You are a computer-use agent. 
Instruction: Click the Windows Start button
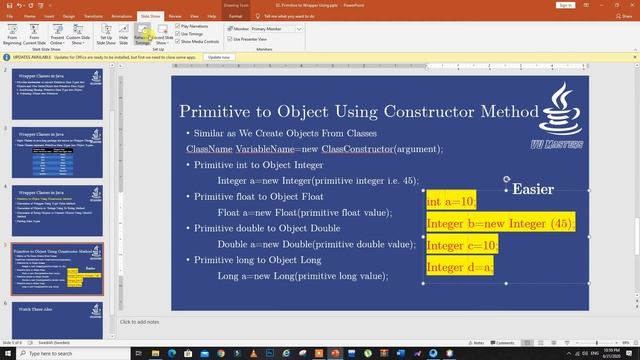pos(8,353)
